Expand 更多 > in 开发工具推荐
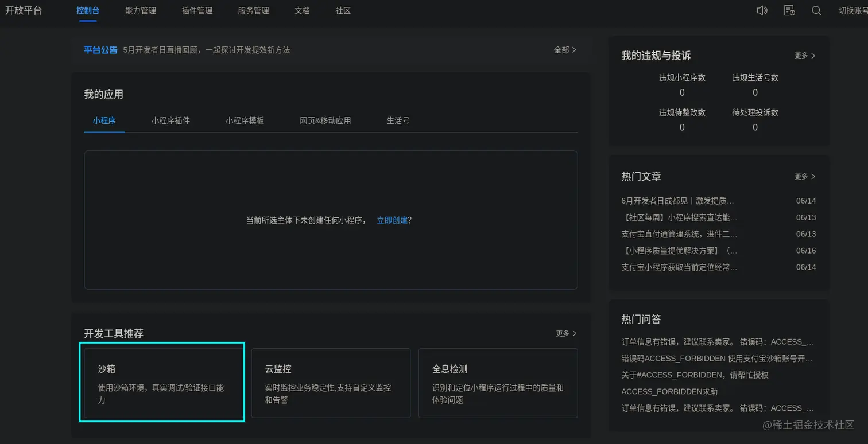The image size is (868, 444). (x=566, y=333)
